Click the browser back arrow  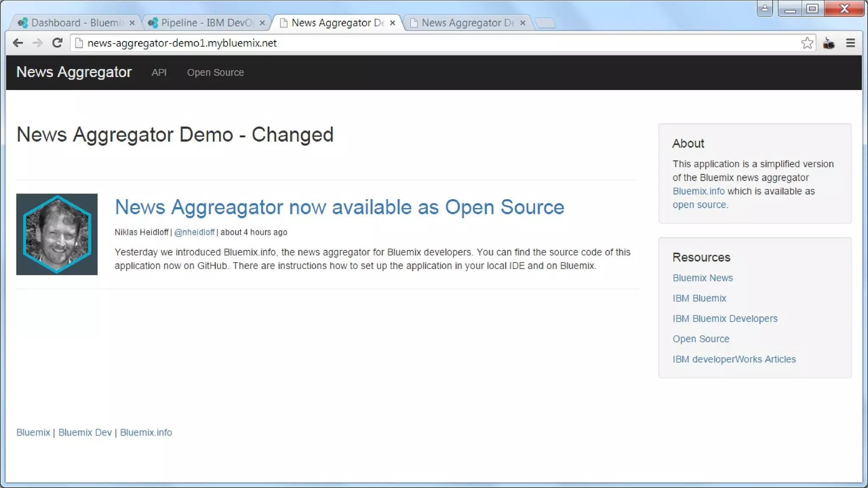point(18,43)
